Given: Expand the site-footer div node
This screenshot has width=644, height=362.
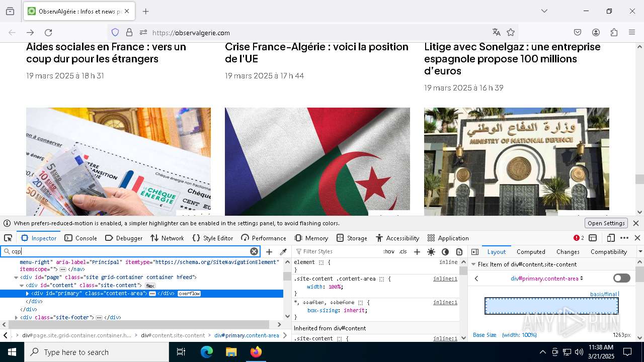Looking at the screenshot, I should point(16,317).
